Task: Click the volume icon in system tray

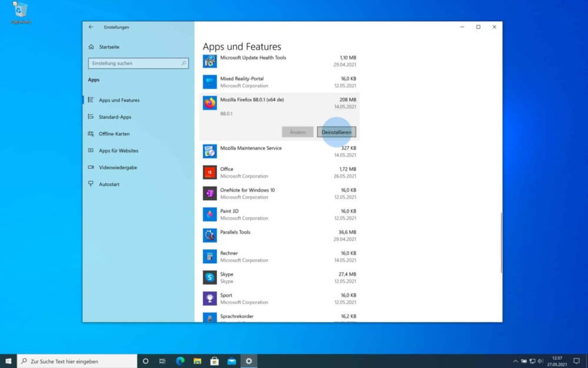Action: 540,362
